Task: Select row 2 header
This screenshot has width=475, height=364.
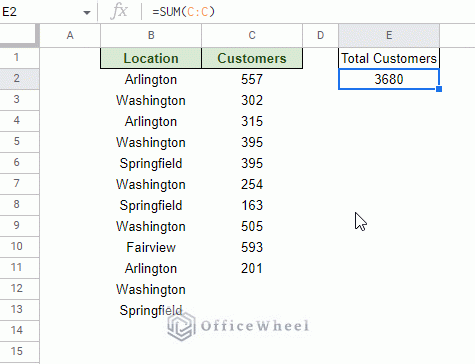Action: click(x=19, y=79)
